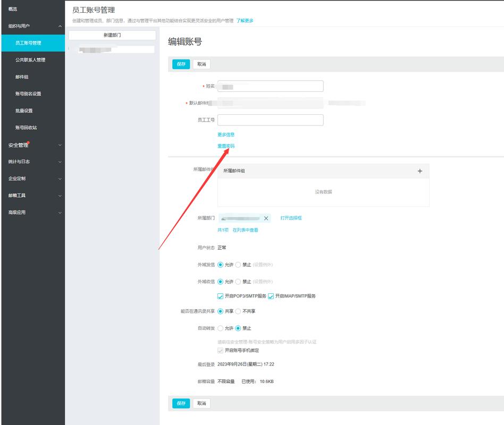Click the 正常 user status value
This screenshot has width=504, height=425.
(222, 248)
